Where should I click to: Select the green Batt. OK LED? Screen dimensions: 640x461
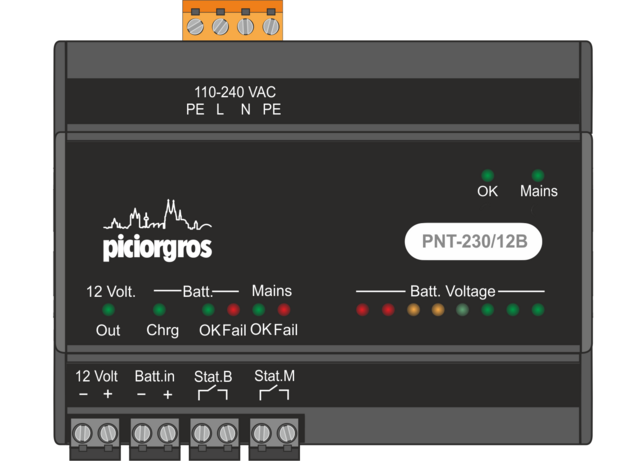pyautogui.click(x=209, y=310)
